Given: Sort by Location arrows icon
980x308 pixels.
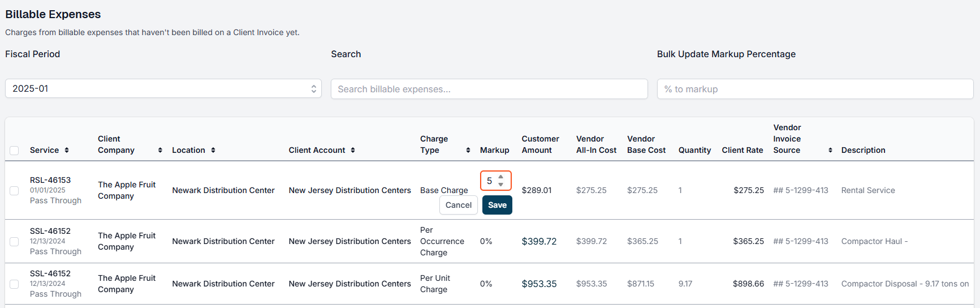Looking at the screenshot, I should click(x=213, y=150).
